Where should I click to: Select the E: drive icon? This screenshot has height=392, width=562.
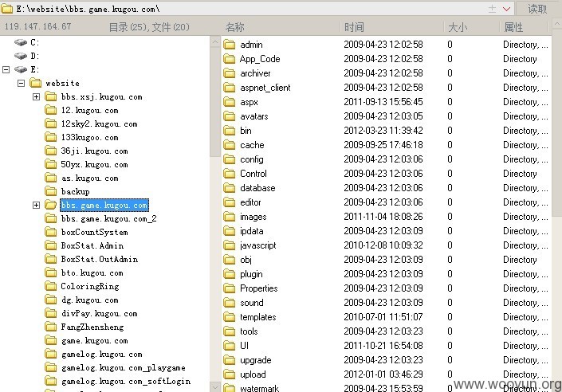tap(21, 69)
